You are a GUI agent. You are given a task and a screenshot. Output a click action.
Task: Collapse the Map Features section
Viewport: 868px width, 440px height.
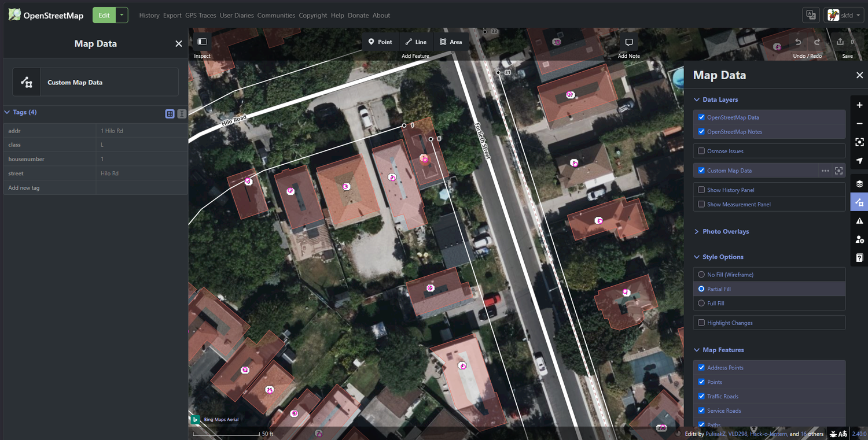[x=719, y=350]
